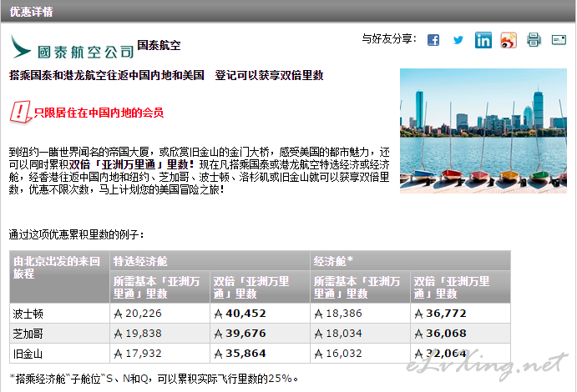Open the city waterfront sailboat photo
577x392 pixels.
[483, 130]
